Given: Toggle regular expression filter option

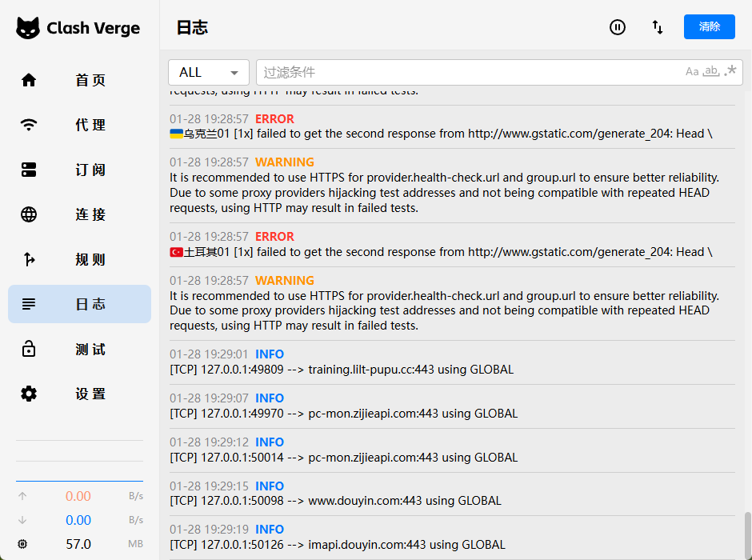Looking at the screenshot, I should point(730,72).
